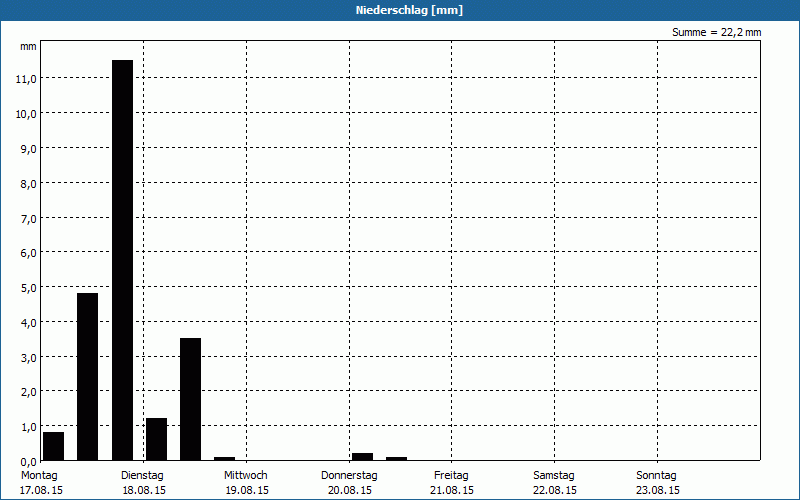Click the Samstag axis label

pyautogui.click(x=554, y=476)
